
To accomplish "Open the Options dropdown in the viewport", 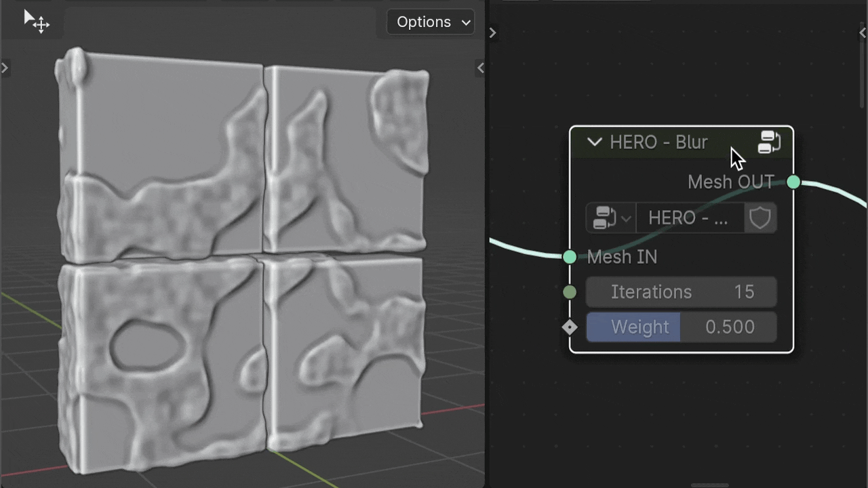I will [x=431, y=22].
